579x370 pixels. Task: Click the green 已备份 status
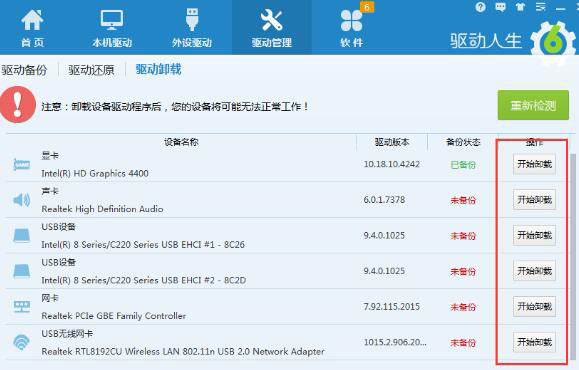[463, 165]
